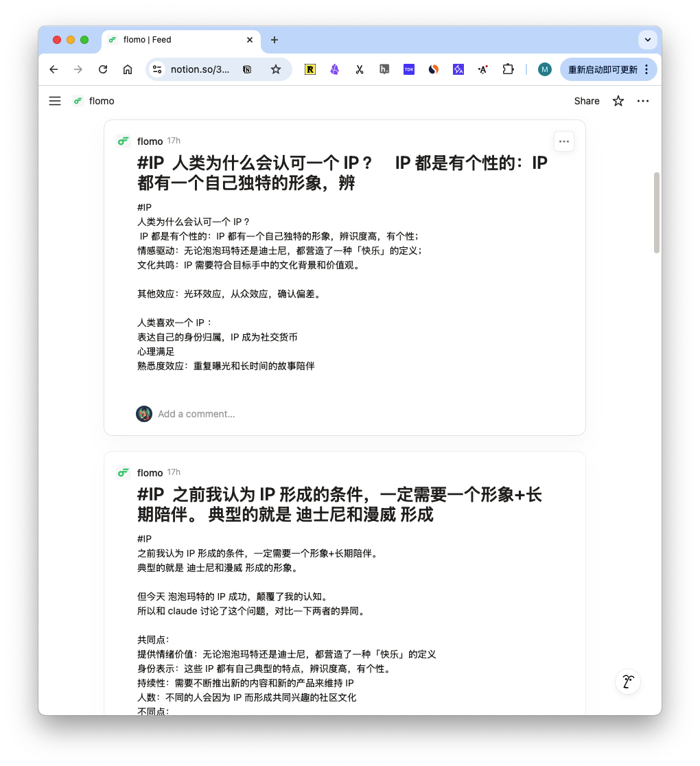700x766 pixels.
Task: Click the flomo page title in the top bar
Action: click(102, 101)
